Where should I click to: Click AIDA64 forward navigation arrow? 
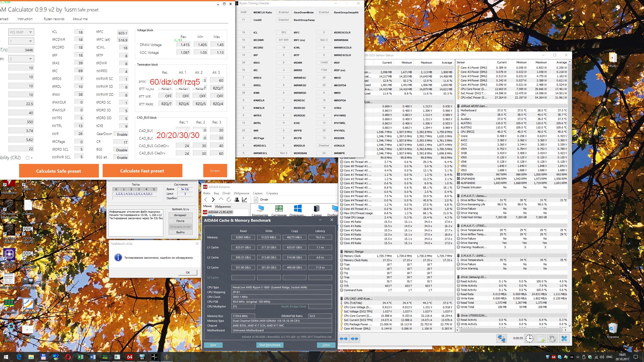[x=213, y=200]
